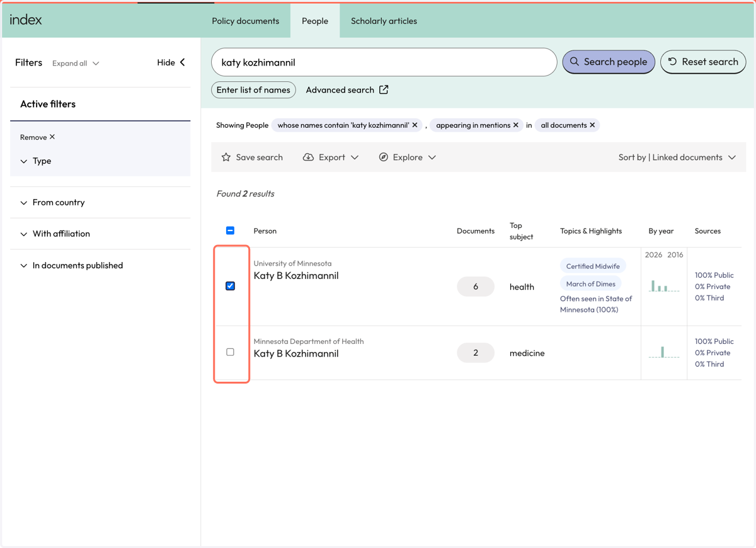The image size is (756, 548).
Task: Hide the Filters panel
Action: tap(171, 62)
